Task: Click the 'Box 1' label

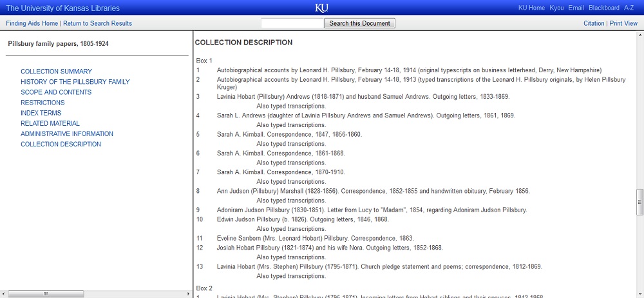Action: point(204,61)
